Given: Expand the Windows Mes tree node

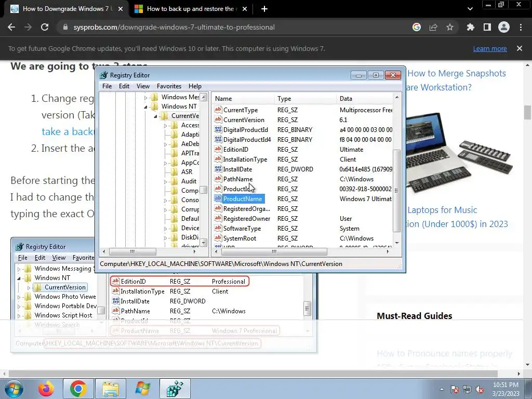Looking at the screenshot, I should click(x=145, y=97).
